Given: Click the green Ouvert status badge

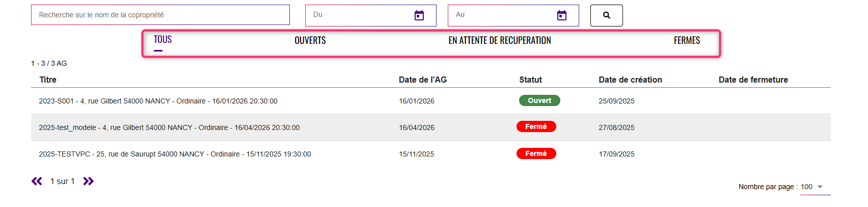Looking at the screenshot, I should click(x=539, y=100).
